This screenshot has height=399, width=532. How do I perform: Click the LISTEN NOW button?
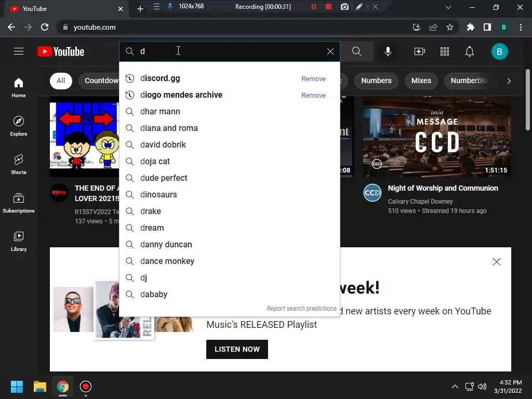pyautogui.click(x=237, y=349)
